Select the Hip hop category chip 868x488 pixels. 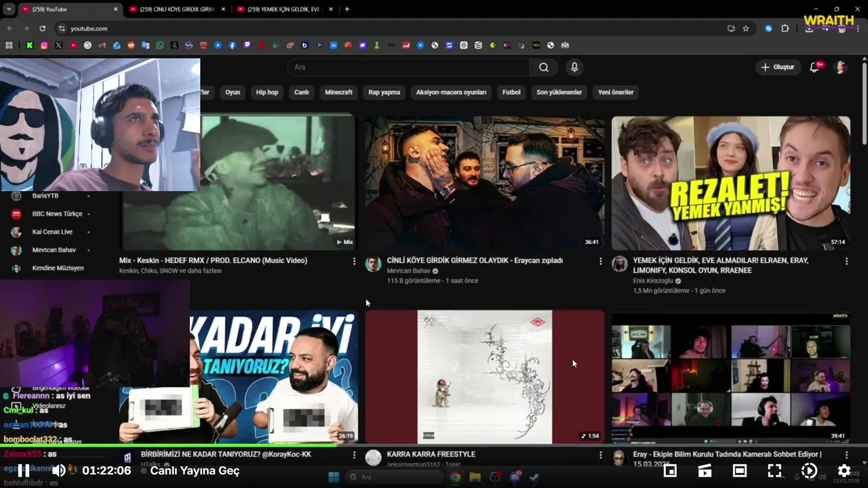coord(267,92)
